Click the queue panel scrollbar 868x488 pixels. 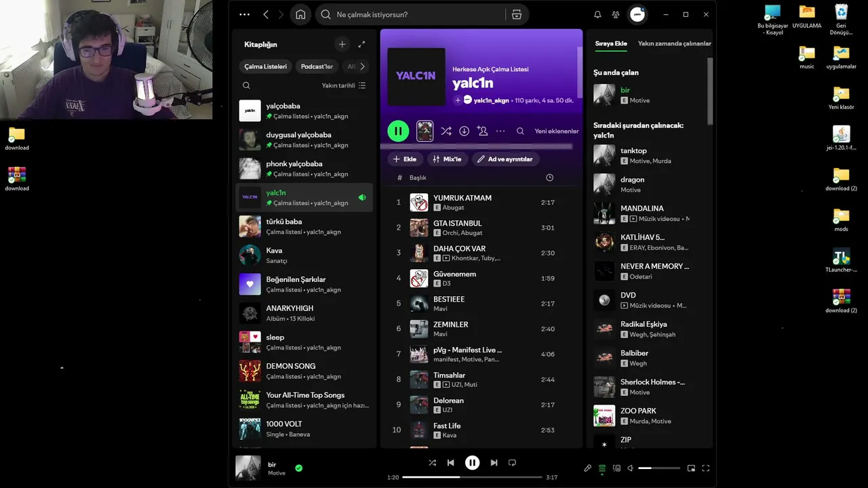[710, 91]
